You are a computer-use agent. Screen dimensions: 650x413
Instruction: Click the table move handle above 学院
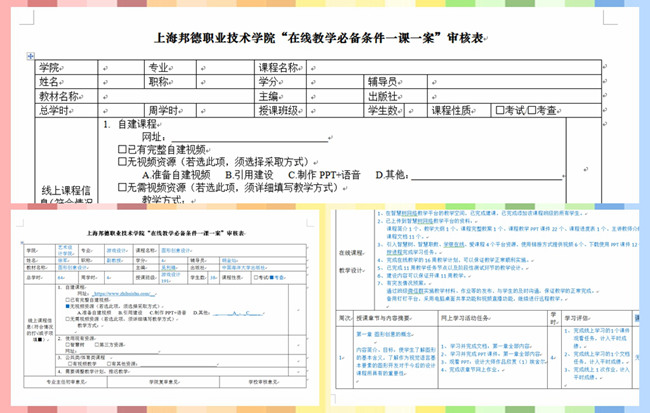point(30,56)
